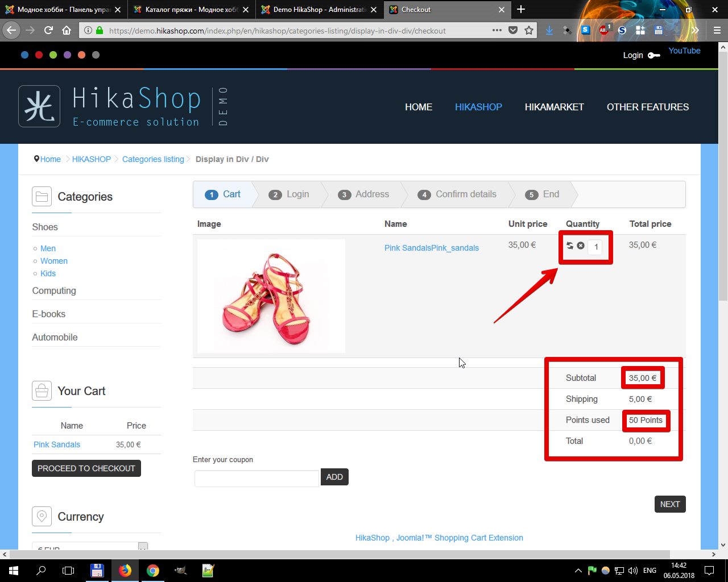Open HIKASHOP breadcrumb link
Screen dimensions: 728x582
(x=92, y=159)
